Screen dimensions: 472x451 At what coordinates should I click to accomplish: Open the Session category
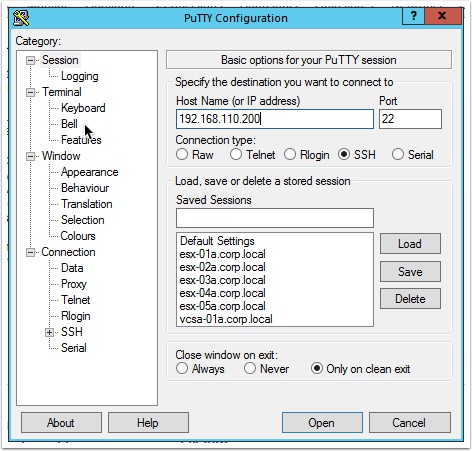pos(60,60)
